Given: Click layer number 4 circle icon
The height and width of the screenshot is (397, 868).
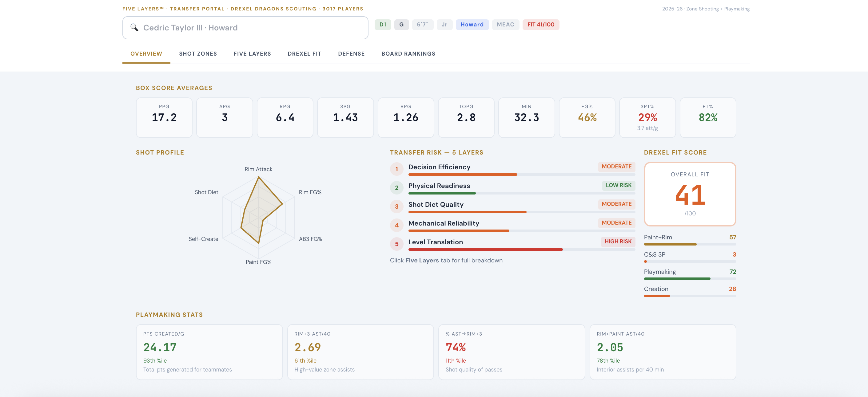Looking at the screenshot, I should [x=396, y=225].
